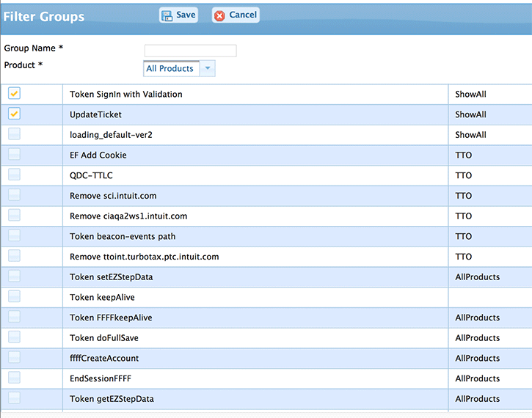Click the red Cancel X icon
Viewport: 532px width, 418px height.
pos(219,15)
